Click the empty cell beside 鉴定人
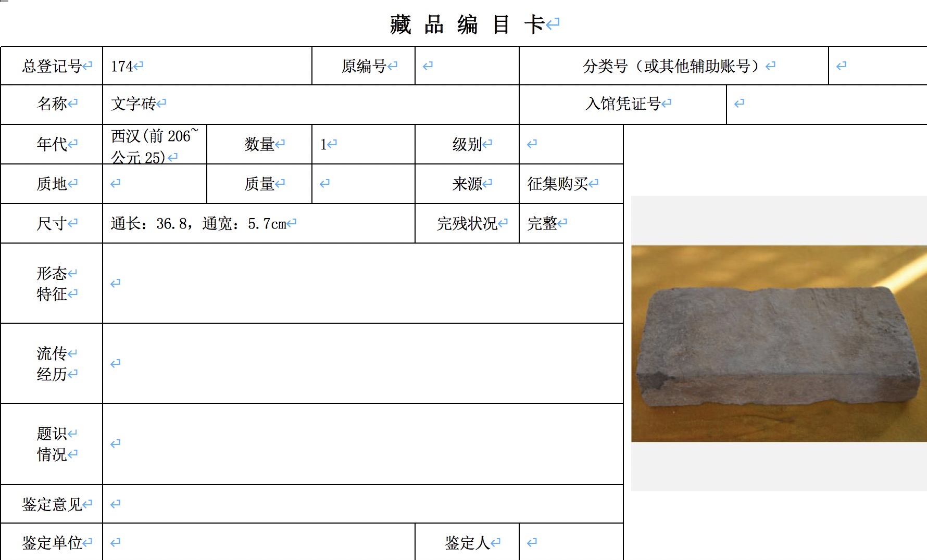This screenshot has height=560, width=927. (571, 542)
